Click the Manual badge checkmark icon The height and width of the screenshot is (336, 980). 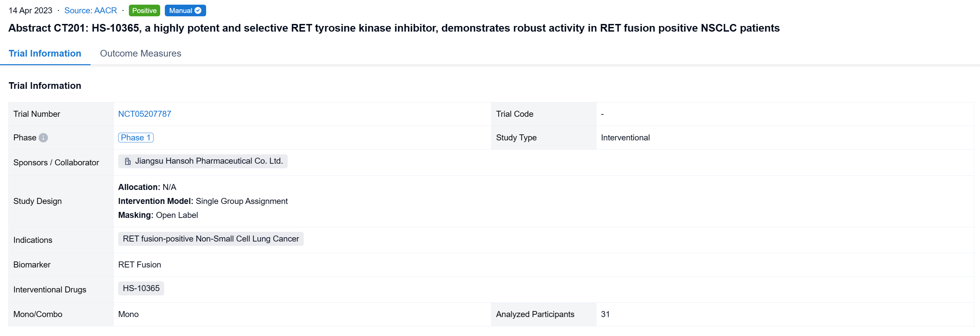[198, 11]
